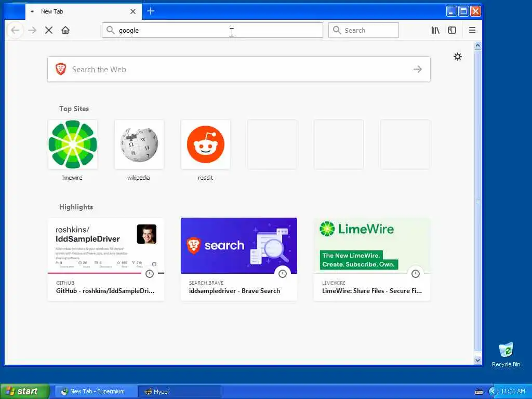Expand hidden tray icons arrow
Viewport: 532px width, 399px height.
click(493, 392)
